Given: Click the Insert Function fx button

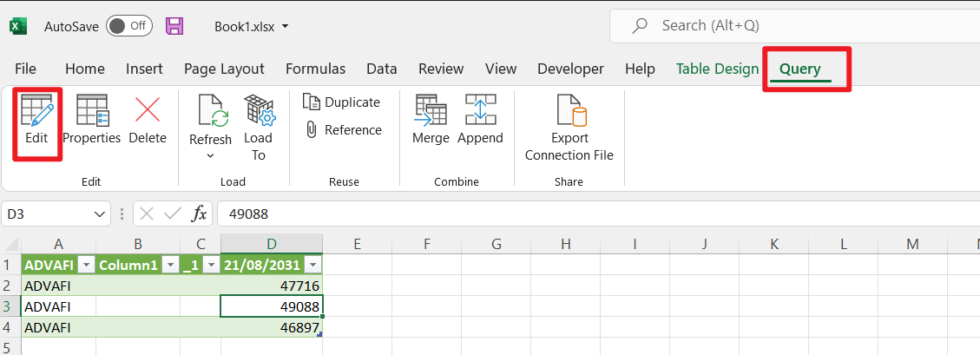Looking at the screenshot, I should coord(200,214).
